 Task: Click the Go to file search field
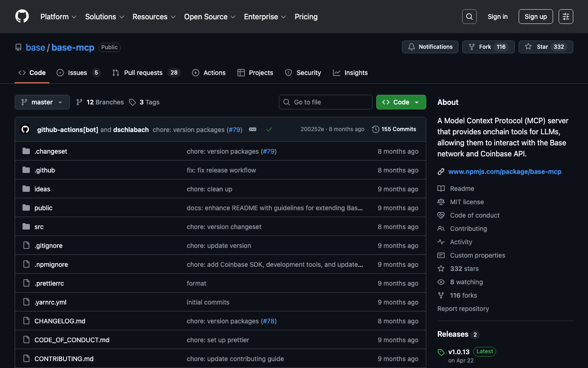coord(326,102)
